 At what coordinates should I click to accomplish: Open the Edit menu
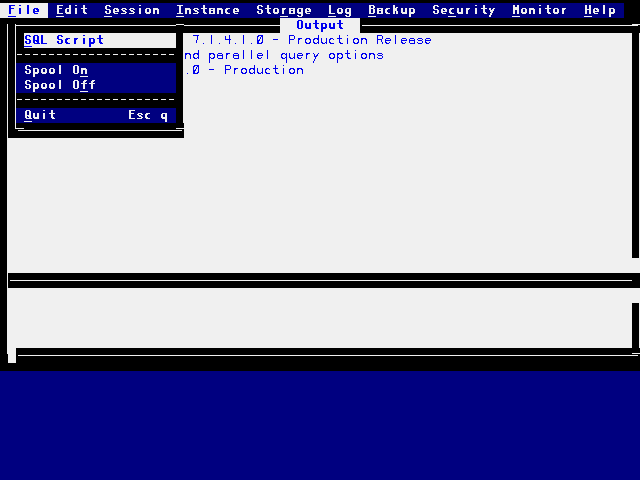72,10
